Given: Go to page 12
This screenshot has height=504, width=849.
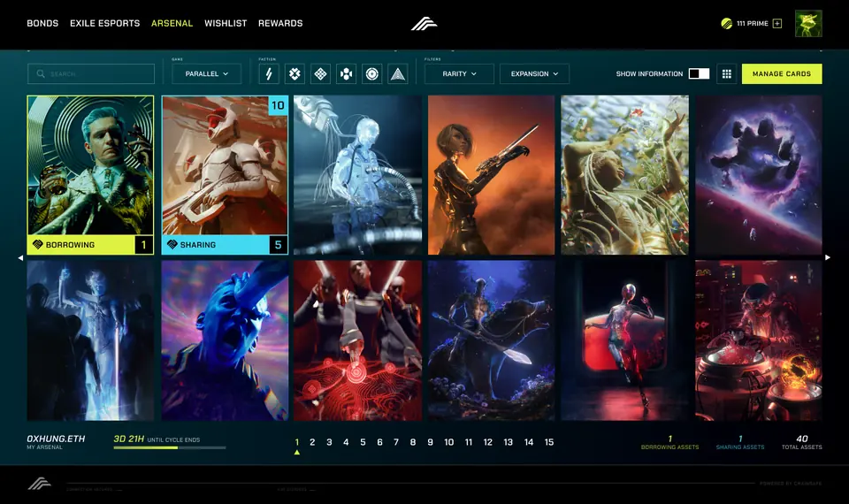Looking at the screenshot, I should point(488,442).
